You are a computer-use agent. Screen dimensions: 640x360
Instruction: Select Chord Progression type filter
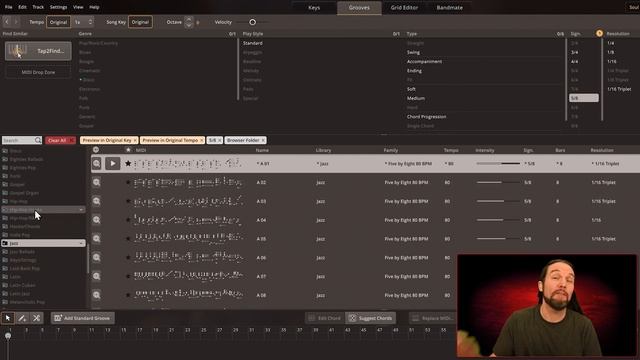(x=426, y=117)
